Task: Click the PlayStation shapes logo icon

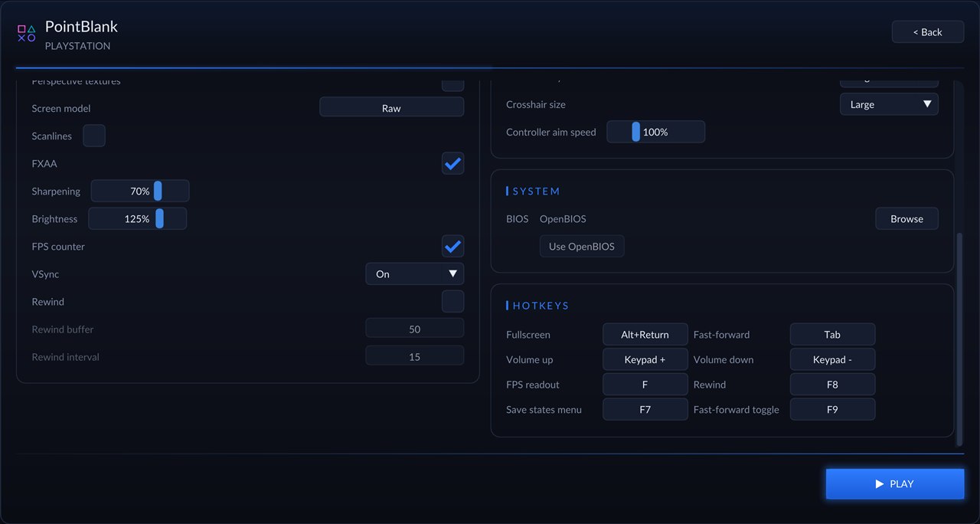Action: pos(27,33)
